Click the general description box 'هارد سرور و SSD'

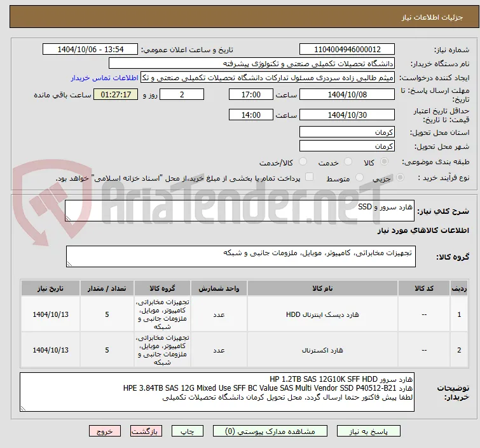(240, 211)
